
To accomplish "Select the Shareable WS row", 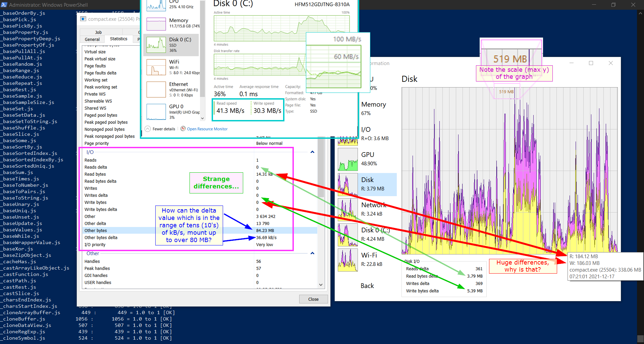I will point(111,101).
